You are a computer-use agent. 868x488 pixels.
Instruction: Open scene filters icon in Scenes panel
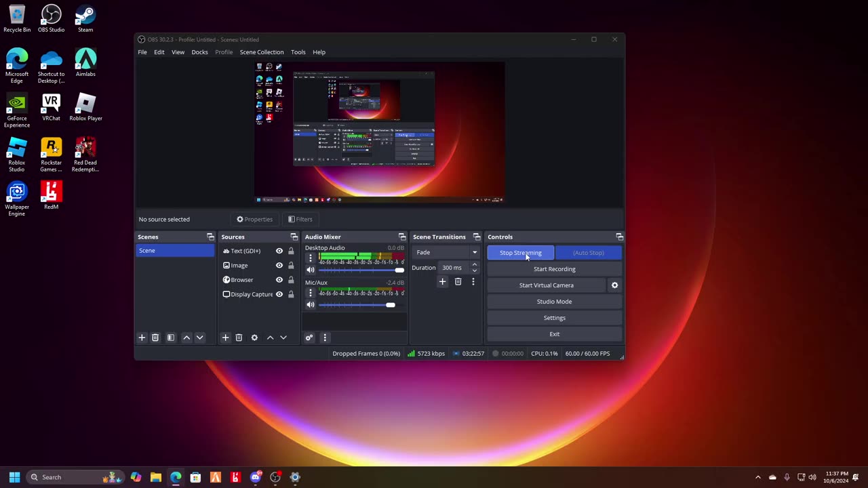pyautogui.click(x=171, y=338)
